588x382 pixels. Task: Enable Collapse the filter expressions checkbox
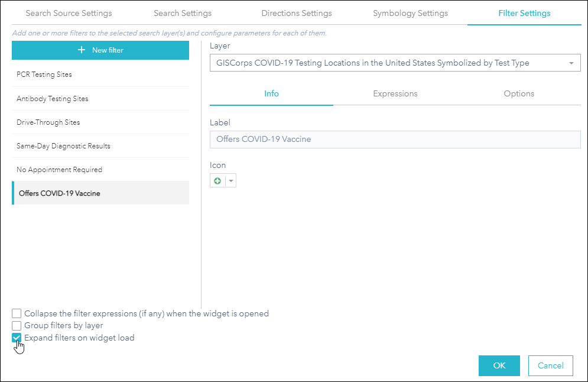[17, 313]
